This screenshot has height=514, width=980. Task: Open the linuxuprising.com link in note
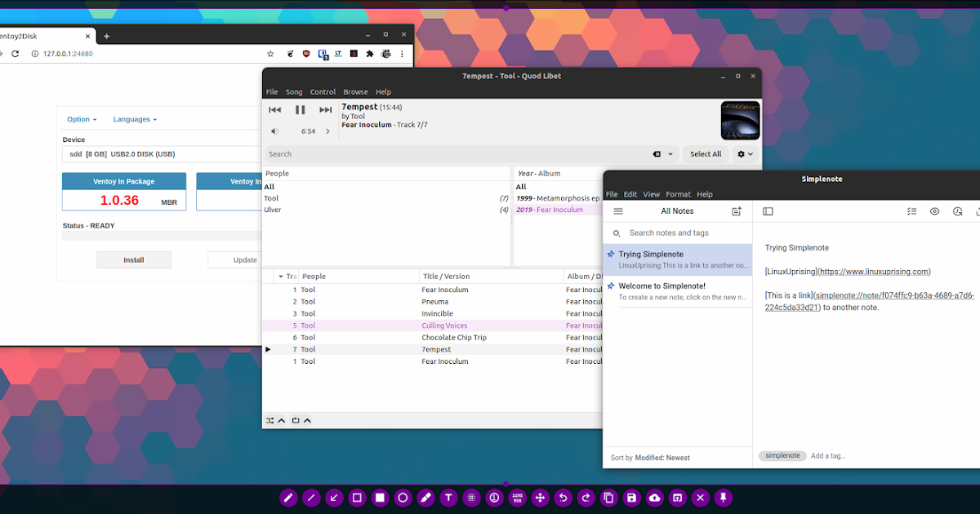(874, 272)
